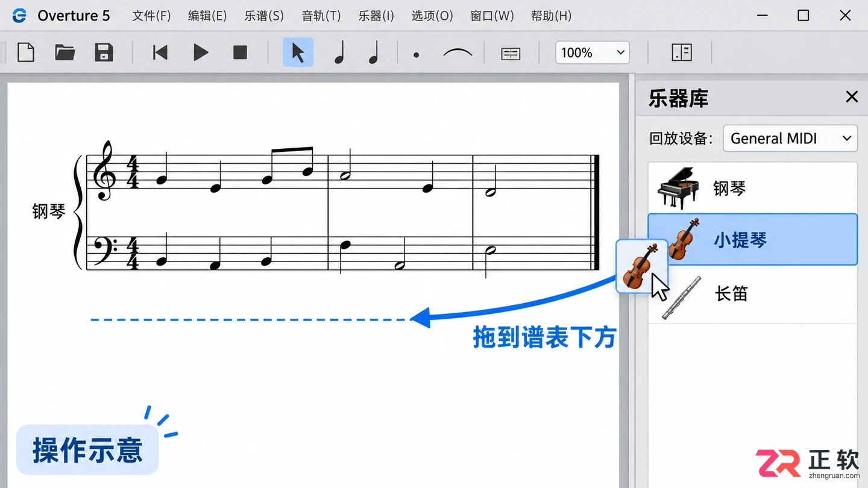868x488 pixels.
Task: Open a file with the folder icon
Action: pyautogui.click(x=64, y=52)
